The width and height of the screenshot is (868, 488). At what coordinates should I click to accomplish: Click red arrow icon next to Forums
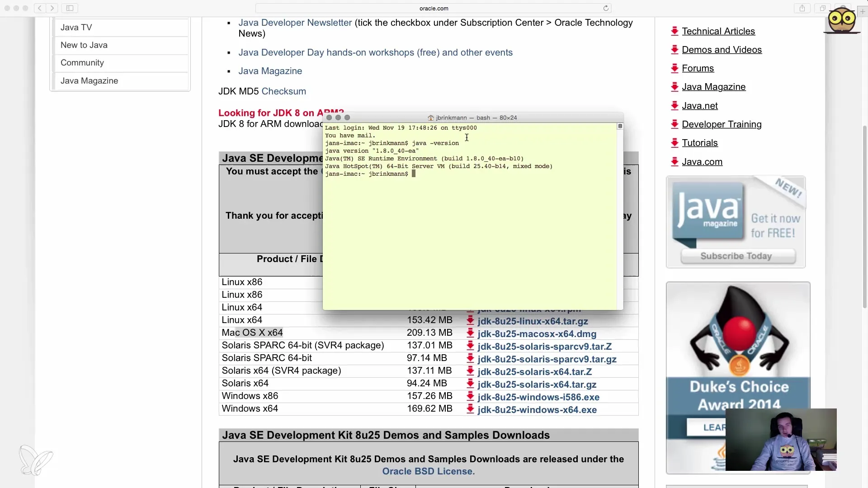(675, 68)
